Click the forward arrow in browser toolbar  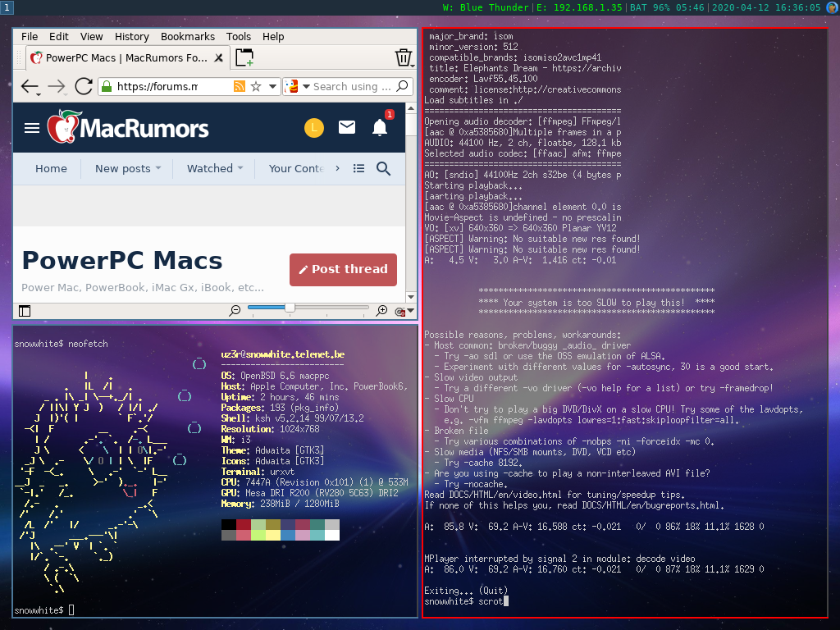[x=57, y=85]
